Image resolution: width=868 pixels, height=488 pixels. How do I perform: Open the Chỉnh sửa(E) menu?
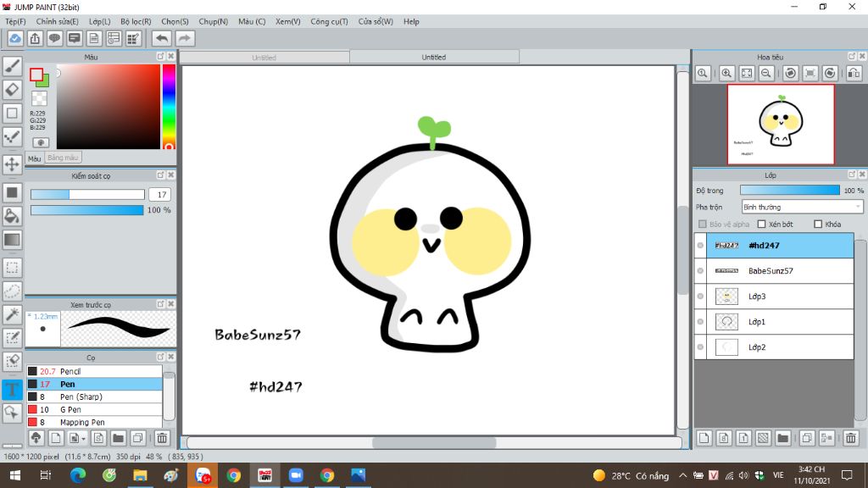57,21
